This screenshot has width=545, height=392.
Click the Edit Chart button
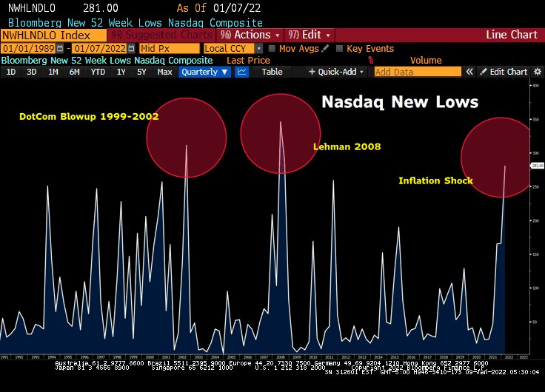[504, 72]
